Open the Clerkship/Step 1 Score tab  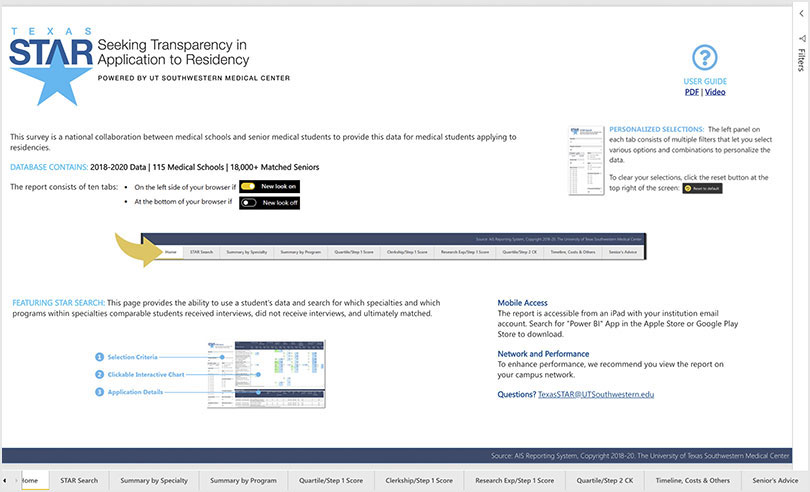click(419, 481)
